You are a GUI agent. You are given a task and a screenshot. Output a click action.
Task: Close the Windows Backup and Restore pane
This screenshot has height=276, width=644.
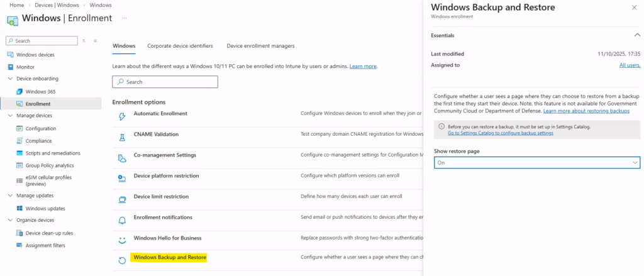[633, 7]
